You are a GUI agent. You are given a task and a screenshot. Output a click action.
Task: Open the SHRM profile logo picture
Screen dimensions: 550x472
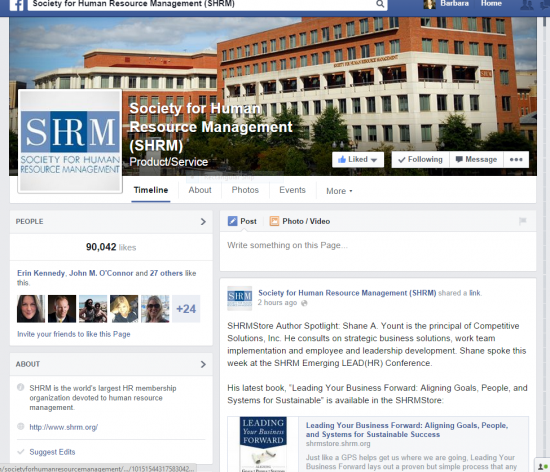tap(70, 141)
